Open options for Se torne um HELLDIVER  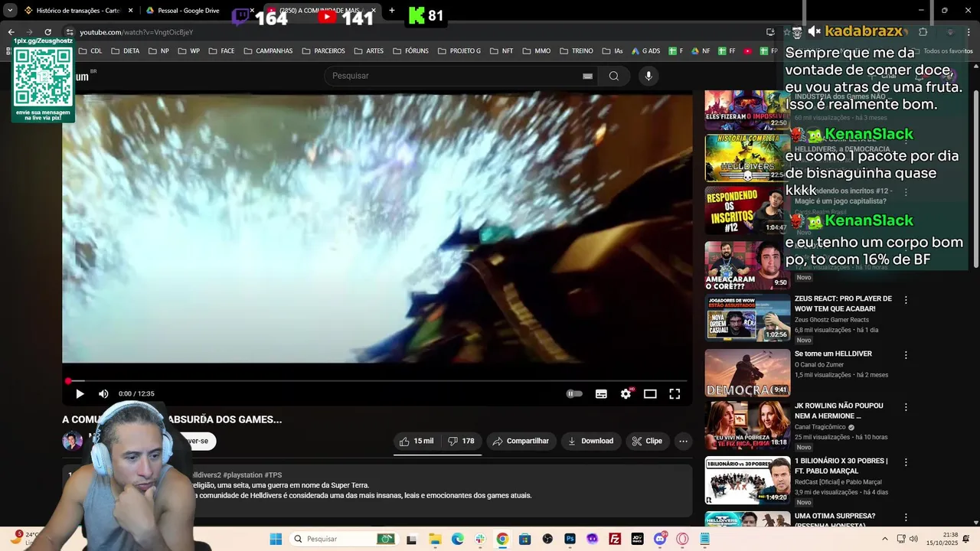click(906, 355)
